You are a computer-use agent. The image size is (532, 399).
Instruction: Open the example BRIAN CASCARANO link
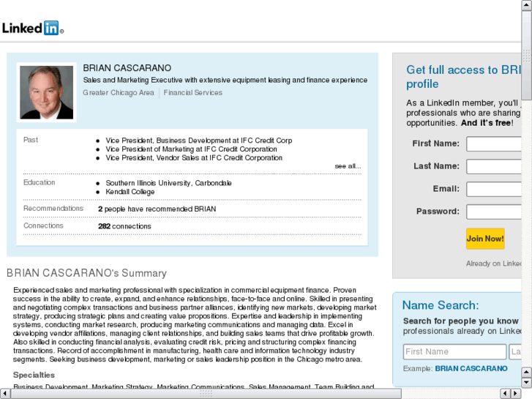pos(471,368)
